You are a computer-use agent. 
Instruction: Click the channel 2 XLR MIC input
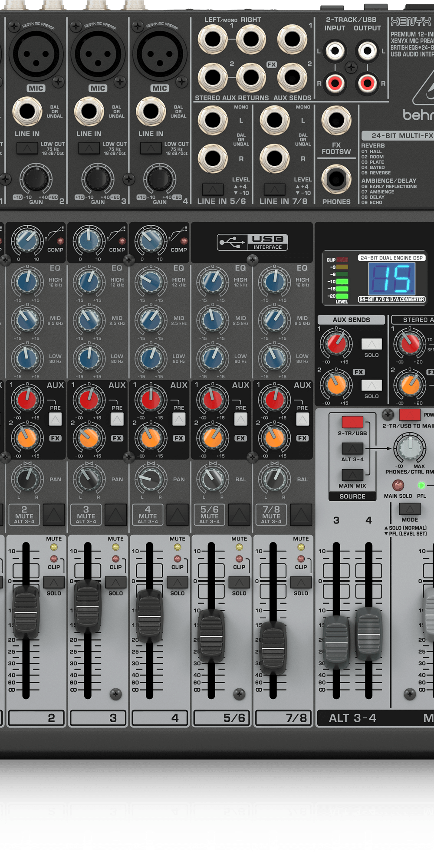tap(36, 54)
